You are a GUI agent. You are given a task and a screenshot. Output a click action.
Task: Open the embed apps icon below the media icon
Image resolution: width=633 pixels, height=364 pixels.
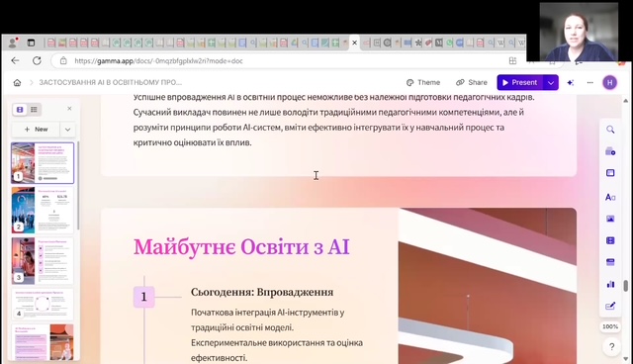click(610, 262)
